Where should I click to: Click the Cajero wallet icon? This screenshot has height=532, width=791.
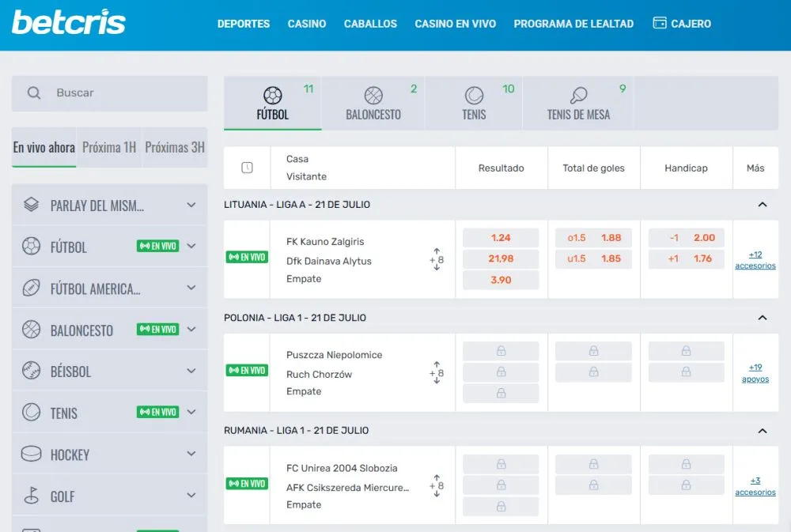tap(660, 23)
